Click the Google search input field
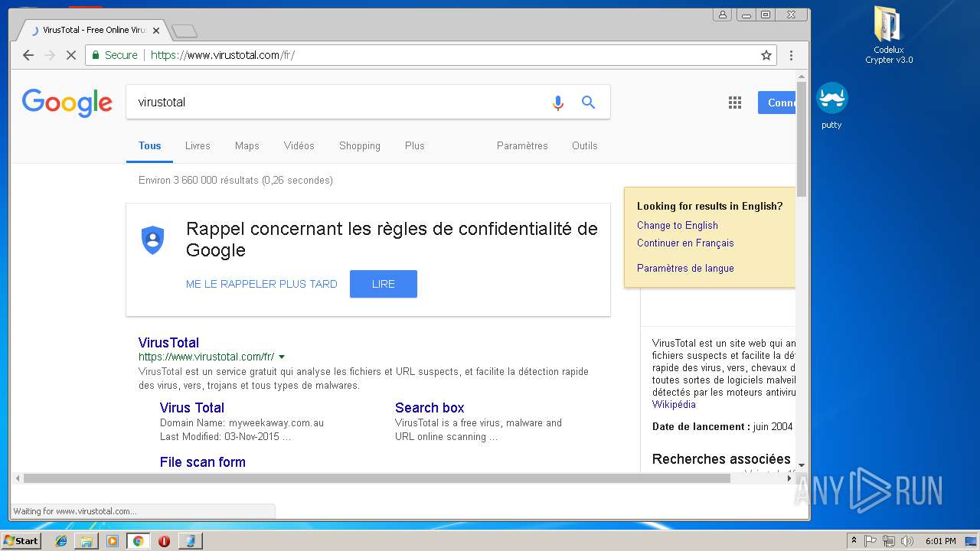980x551 pixels. pos(337,102)
